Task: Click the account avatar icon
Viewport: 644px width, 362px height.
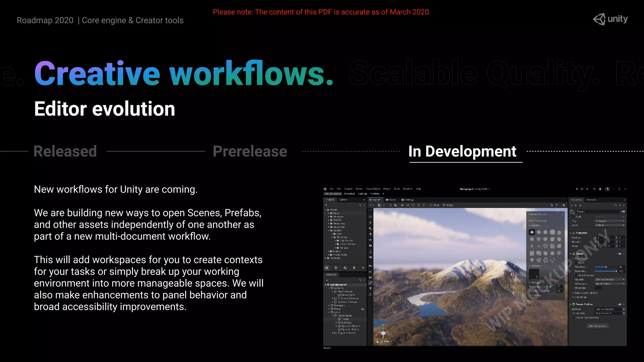Action: pos(608,189)
